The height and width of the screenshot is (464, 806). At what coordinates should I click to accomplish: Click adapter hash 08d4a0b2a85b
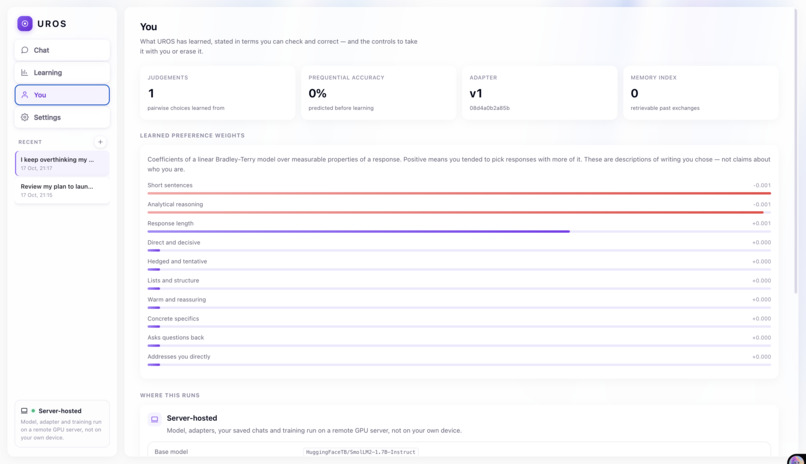pyautogui.click(x=489, y=108)
